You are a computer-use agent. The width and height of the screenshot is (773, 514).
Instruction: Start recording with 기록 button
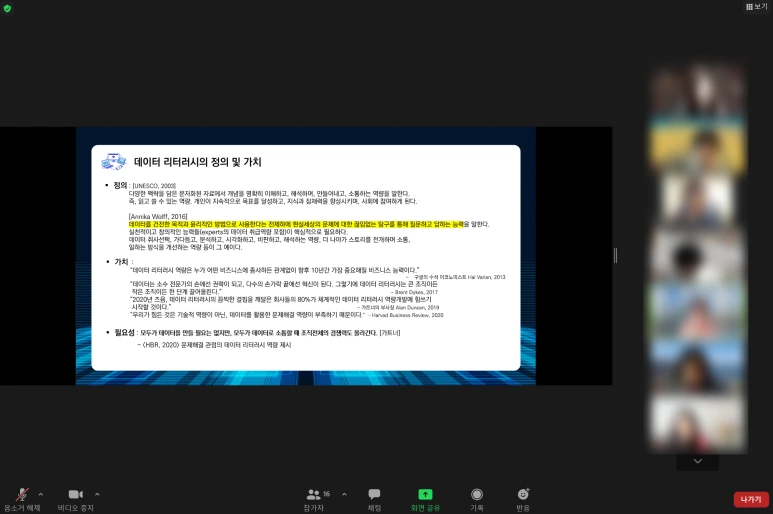(x=477, y=499)
